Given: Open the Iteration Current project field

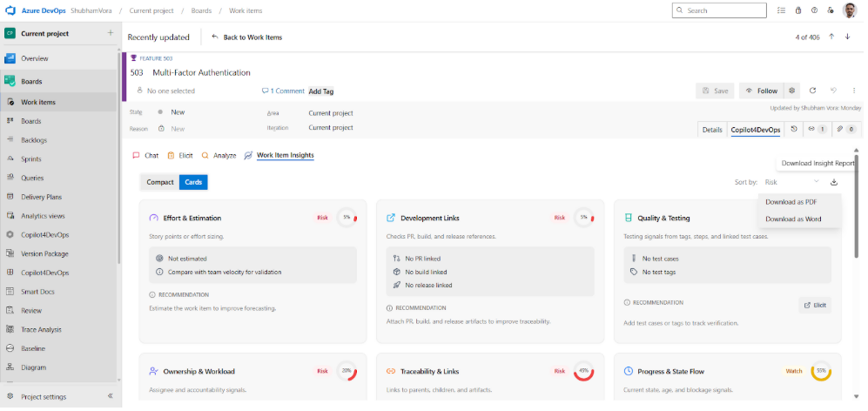Looking at the screenshot, I should (x=331, y=127).
